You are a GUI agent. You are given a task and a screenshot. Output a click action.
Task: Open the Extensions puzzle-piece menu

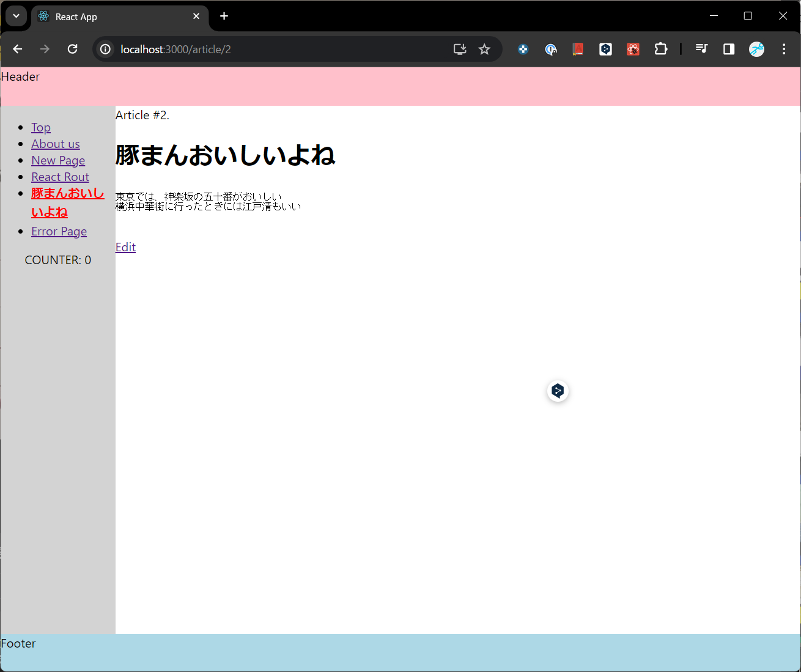tap(661, 50)
